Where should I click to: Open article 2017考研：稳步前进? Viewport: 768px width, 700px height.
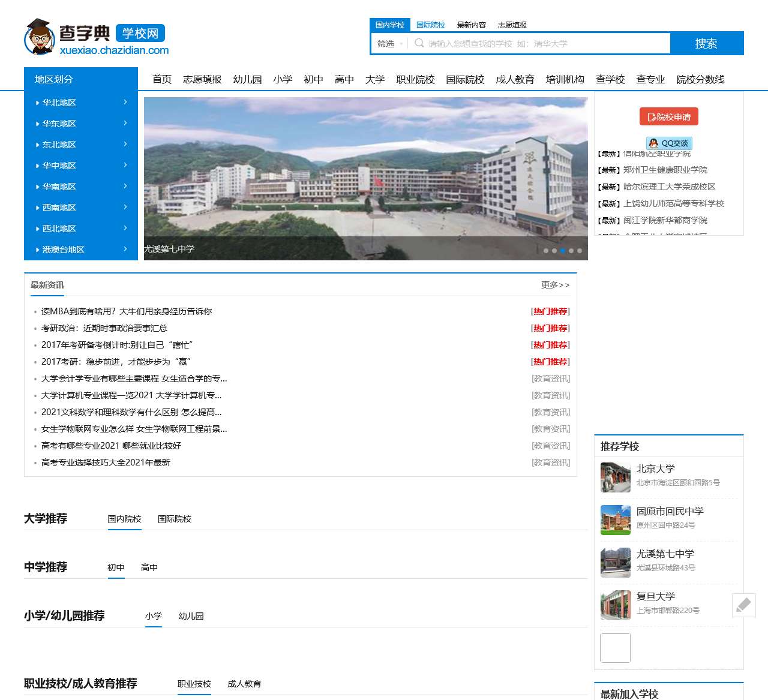coord(116,362)
